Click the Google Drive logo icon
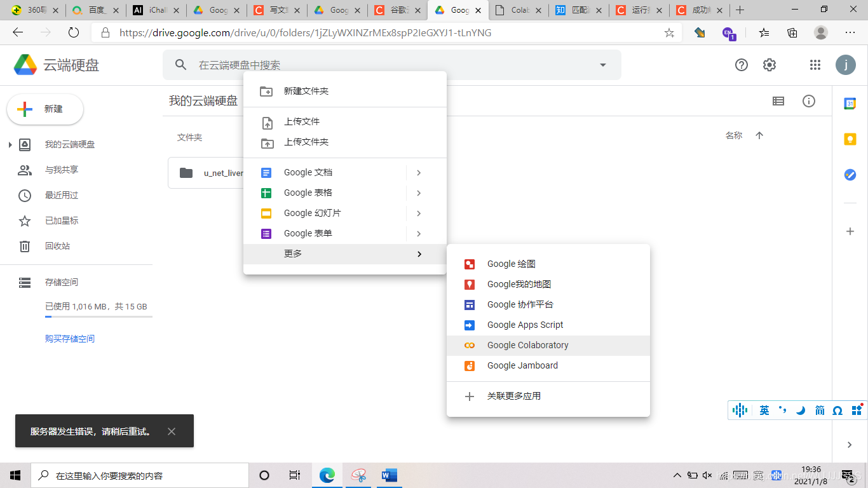 pyautogui.click(x=25, y=65)
